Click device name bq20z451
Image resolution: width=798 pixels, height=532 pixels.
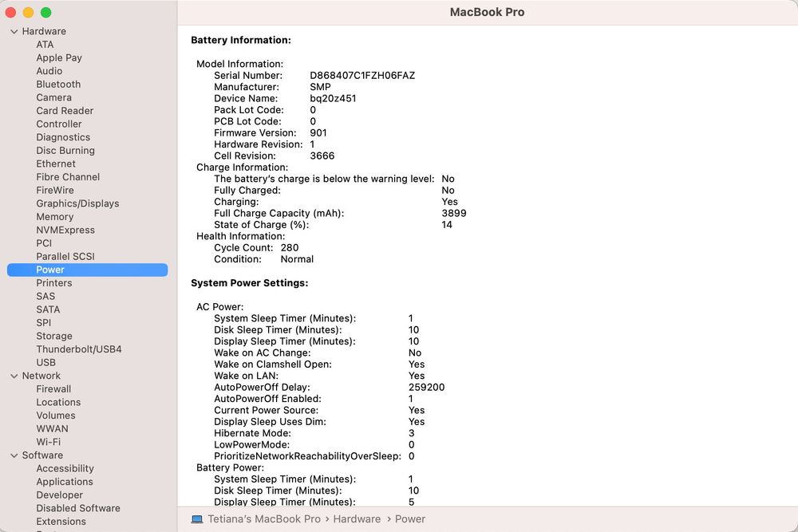tap(333, 99)
